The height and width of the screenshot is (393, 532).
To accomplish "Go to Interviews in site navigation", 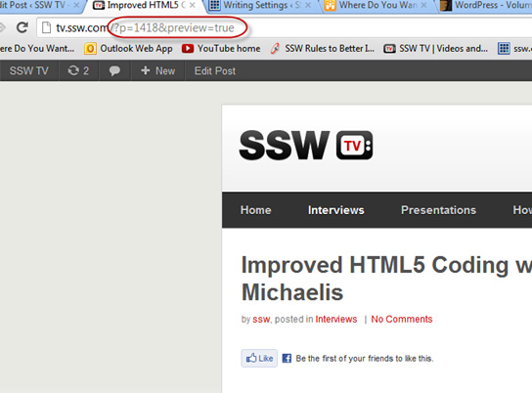I will pos(335,210).
